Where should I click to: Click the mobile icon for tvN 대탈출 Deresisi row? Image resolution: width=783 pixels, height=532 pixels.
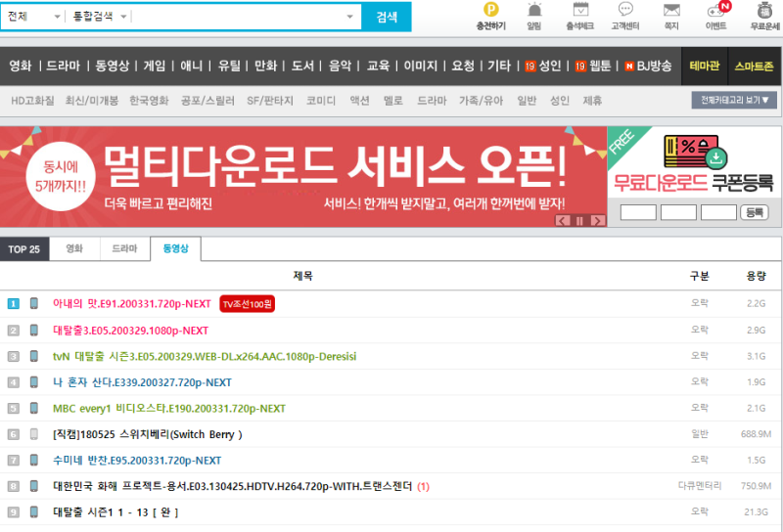pyautogui.click(x=34, y=356)
